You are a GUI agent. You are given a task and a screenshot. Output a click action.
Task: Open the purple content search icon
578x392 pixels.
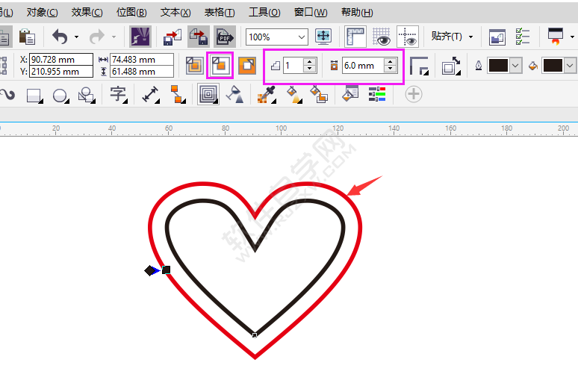click(x=140, y=37)
